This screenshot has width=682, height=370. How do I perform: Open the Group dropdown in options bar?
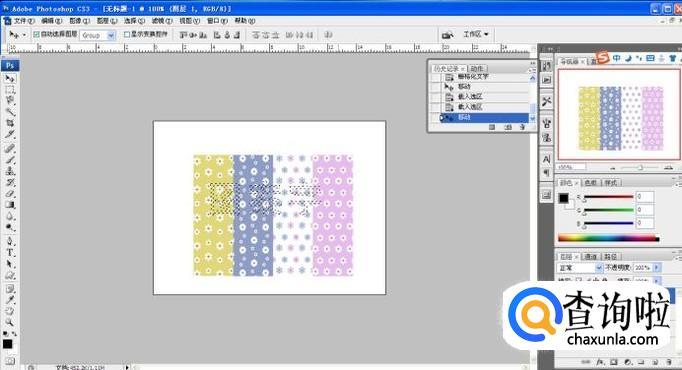tap(97, 35)
